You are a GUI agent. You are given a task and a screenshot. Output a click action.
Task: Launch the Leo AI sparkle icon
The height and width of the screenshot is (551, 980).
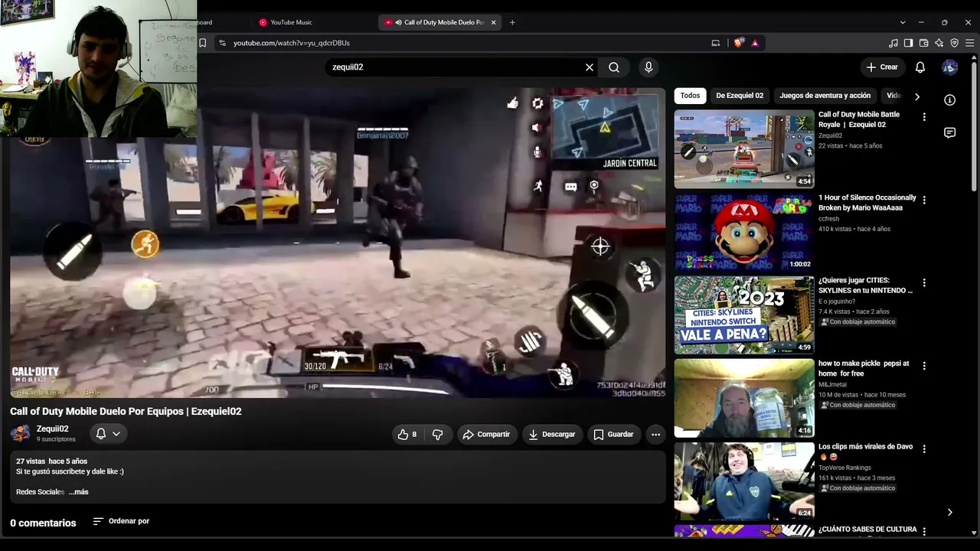(939, 43)
